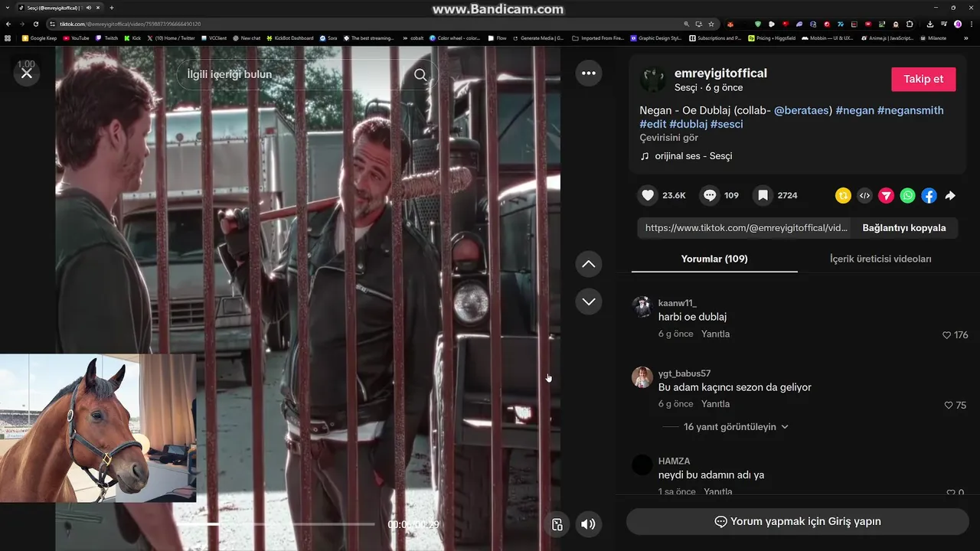Open the #negan hashtag
The image size is (980, 551).
(854, 110)
